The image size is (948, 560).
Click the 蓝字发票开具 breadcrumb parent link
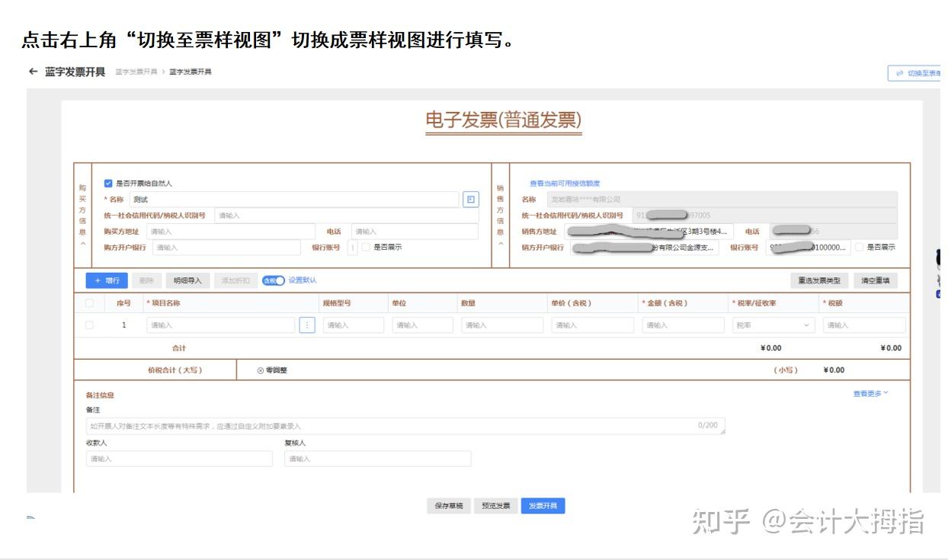pos(136,72)
